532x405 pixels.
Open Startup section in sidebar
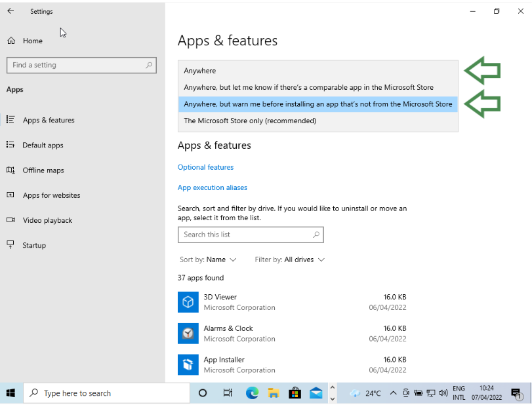coord(34,245)
